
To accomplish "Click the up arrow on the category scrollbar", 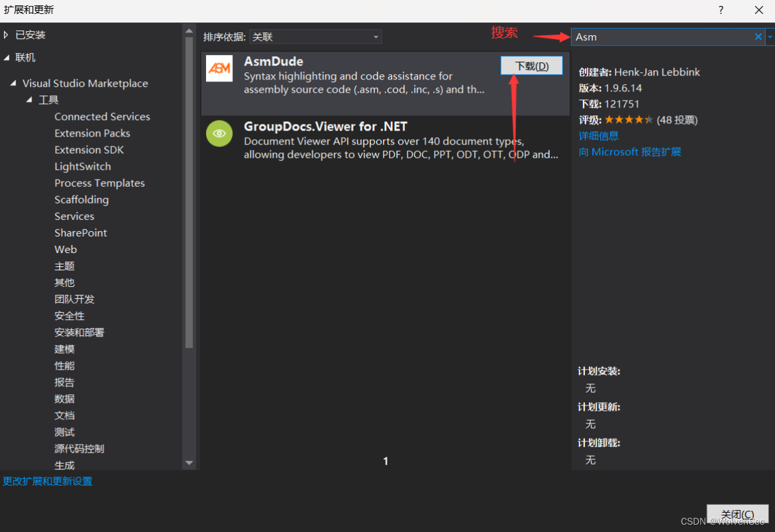I will pos(189,30).
